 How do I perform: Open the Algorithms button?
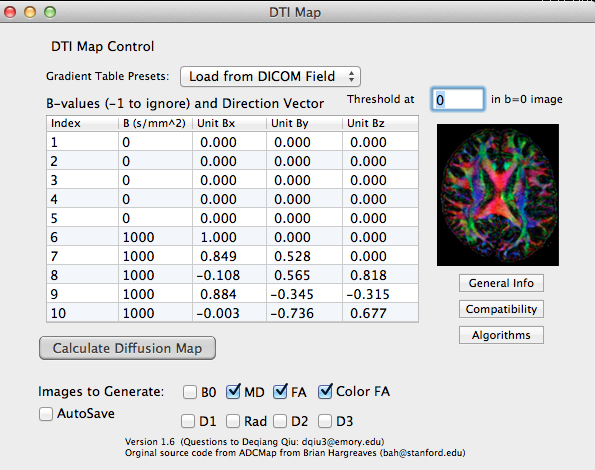pos(501,335)
